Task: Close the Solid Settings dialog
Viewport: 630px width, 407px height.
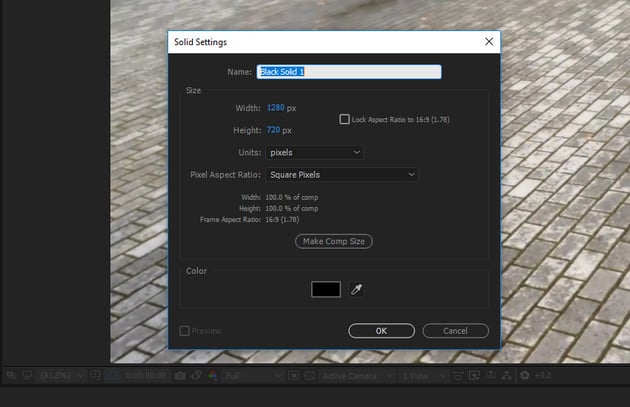Action: pyautogui.click(x=489, y=41)
